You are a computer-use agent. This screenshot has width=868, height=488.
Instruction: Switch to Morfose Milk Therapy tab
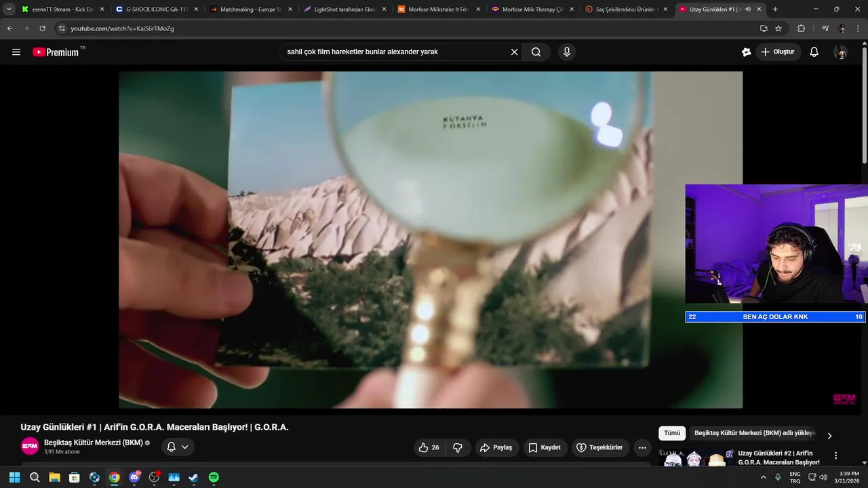531,9
